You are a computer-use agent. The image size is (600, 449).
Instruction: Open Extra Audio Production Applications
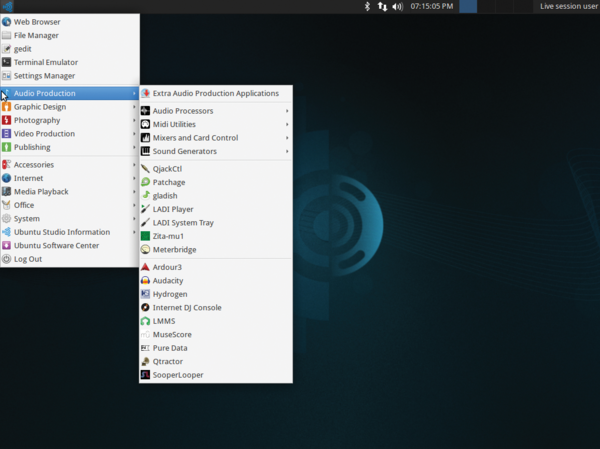point(215,93)
